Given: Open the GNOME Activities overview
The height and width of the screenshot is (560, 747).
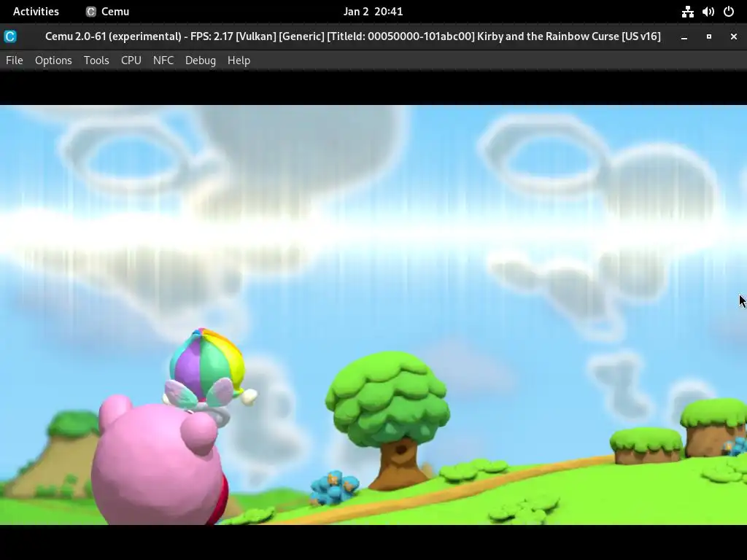Looking at the screenshot, I should (36, 12).
